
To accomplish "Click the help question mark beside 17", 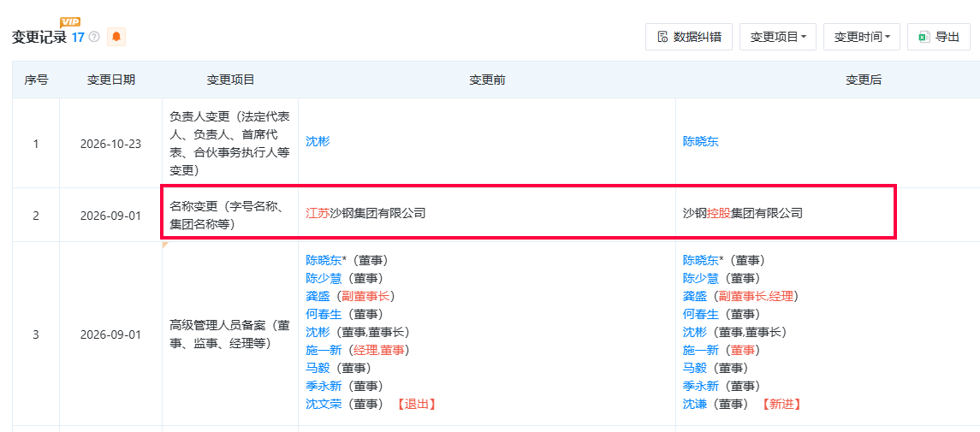I will point(94,37).
